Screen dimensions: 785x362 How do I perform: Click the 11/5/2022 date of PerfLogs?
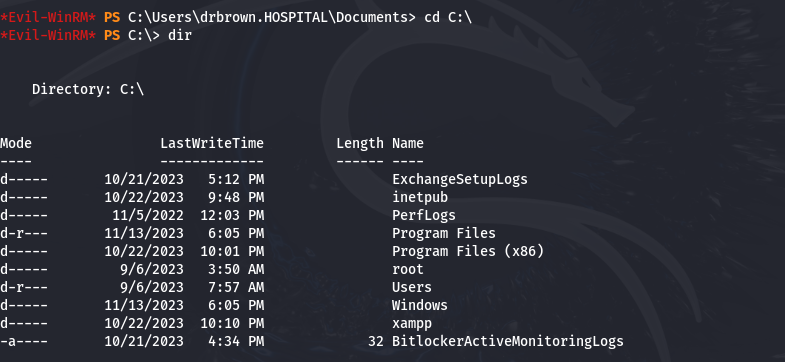[x=148, y=215]
